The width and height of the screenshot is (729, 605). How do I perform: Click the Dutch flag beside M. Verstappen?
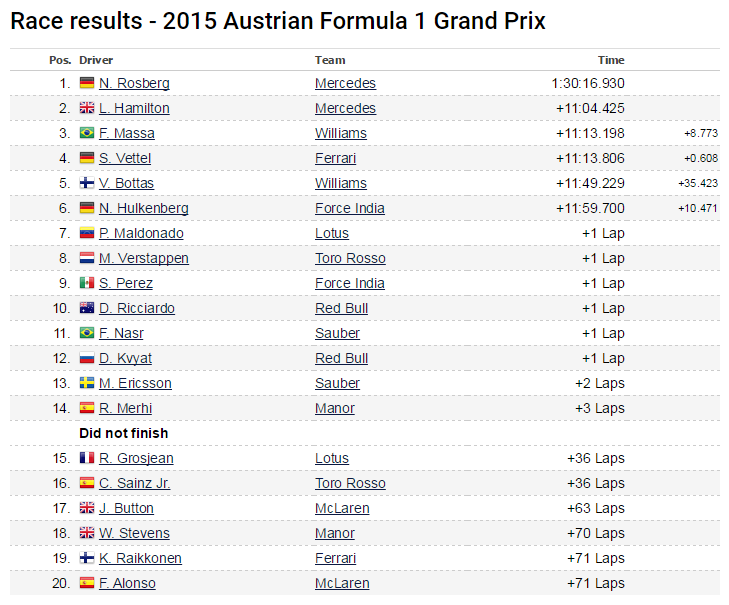pyautogui.click(x=87, y=258)
